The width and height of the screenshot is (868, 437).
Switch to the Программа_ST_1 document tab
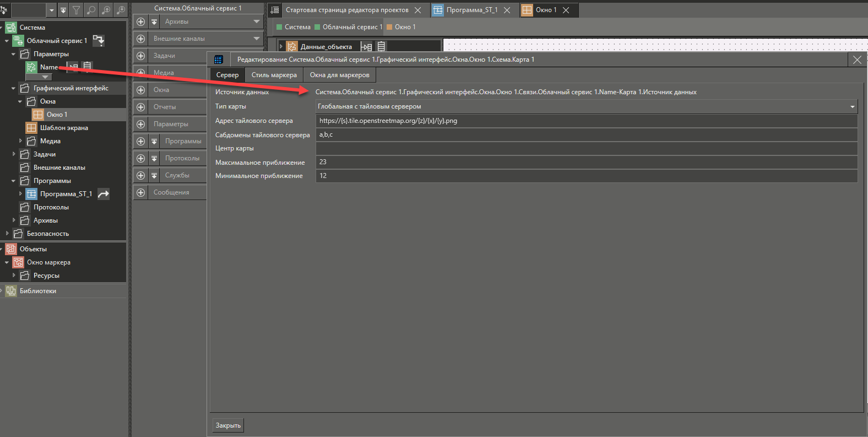click(x=471, y=10)
